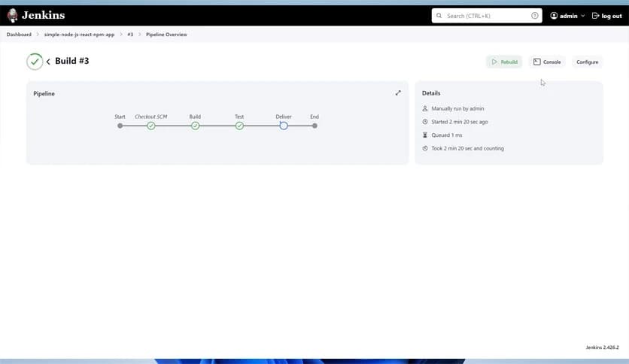
Task: Click the Rebuild button
Action: pyautogui.click(x=504, y=62)
